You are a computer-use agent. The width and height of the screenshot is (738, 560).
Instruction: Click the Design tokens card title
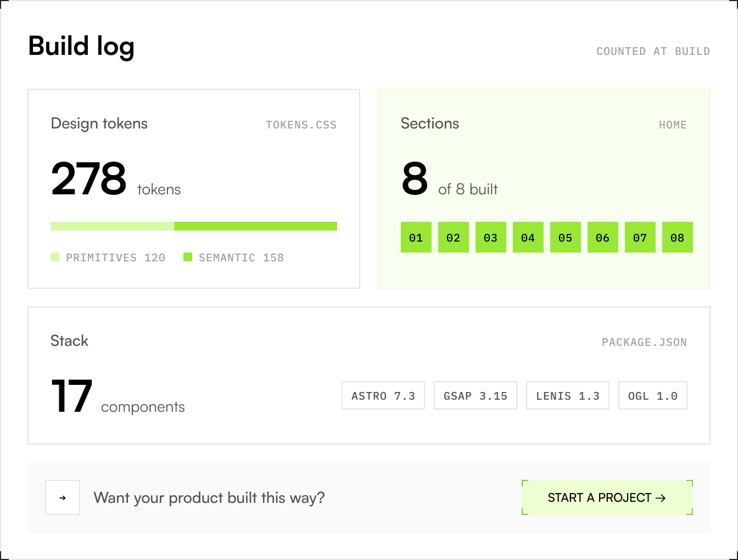click(99, 124)
